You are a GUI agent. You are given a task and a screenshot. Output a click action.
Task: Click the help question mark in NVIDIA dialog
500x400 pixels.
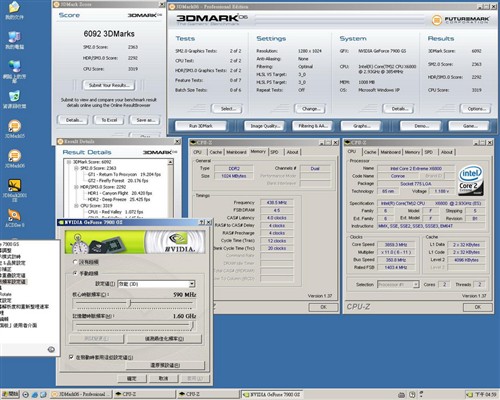click(x=202, y=222)
